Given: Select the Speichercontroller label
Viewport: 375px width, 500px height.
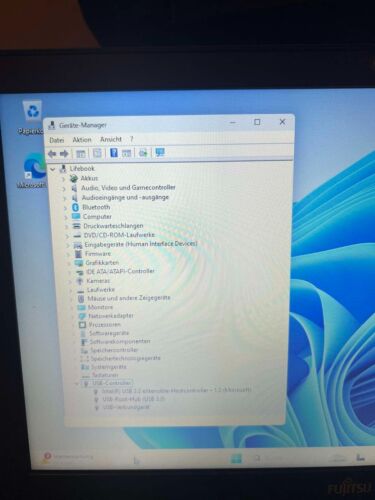Looking at the screenshot, I should click(114, 350).
